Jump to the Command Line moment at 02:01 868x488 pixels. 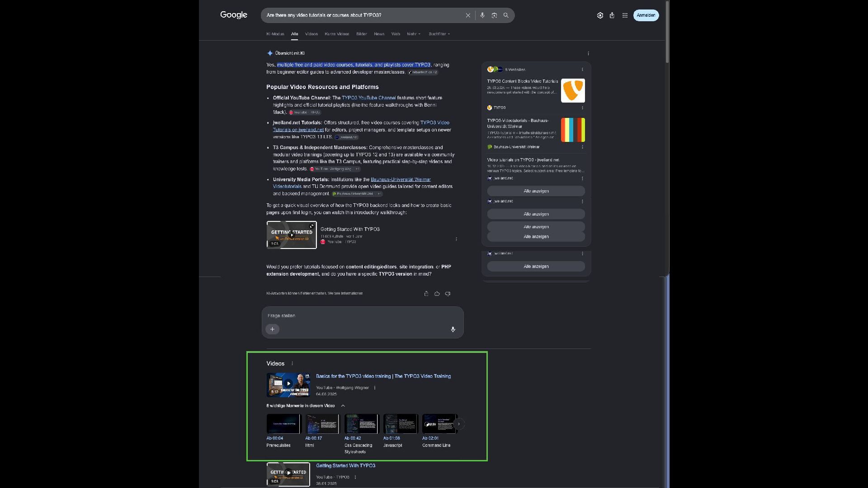(x=440, y=431)
